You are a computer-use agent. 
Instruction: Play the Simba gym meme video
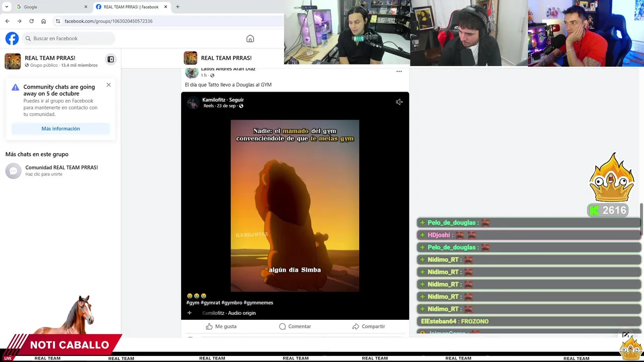click(x=295, y=206)
